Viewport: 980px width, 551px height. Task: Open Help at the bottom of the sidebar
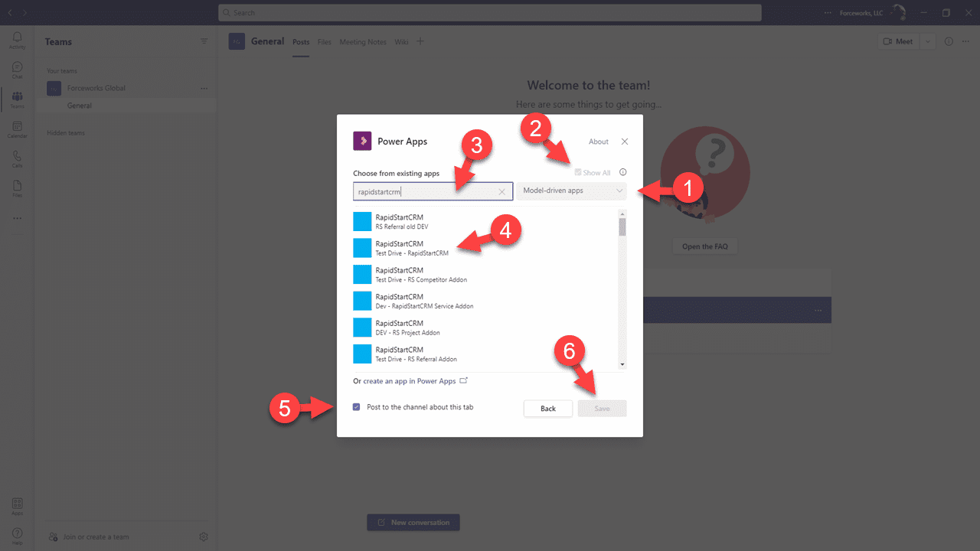(x=17, y=534)
